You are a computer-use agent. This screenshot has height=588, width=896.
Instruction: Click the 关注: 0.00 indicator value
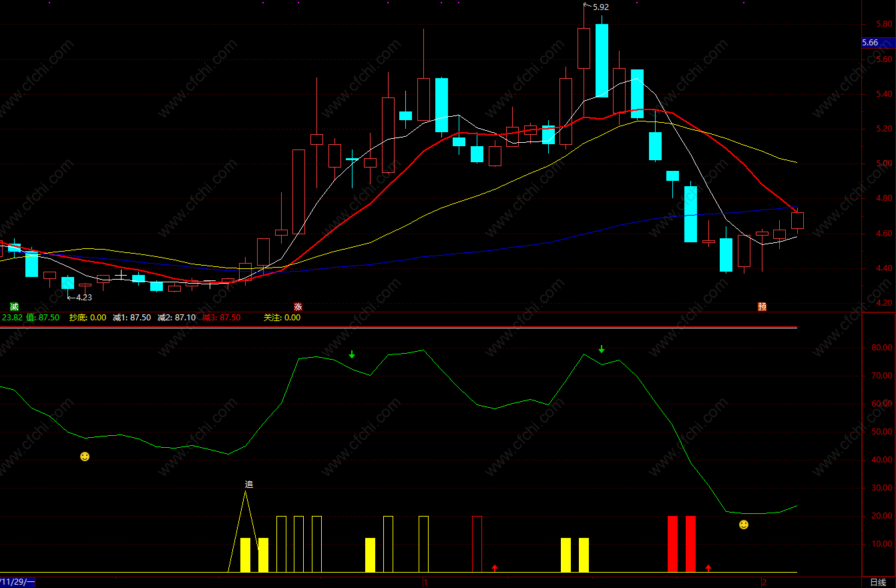tap(282, 318)
